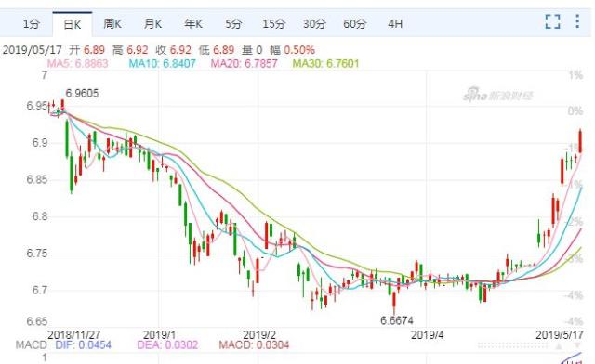This screenshot has width=595, height=364.
Task: Click the up triangle beside MACD panel
Action: (x=559, y=345)
